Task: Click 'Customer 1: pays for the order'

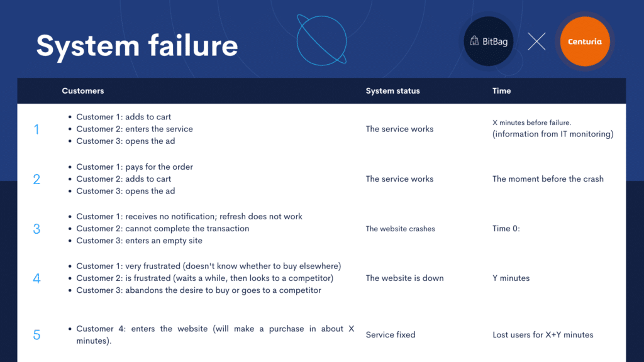Action: (x=135, y=167)
